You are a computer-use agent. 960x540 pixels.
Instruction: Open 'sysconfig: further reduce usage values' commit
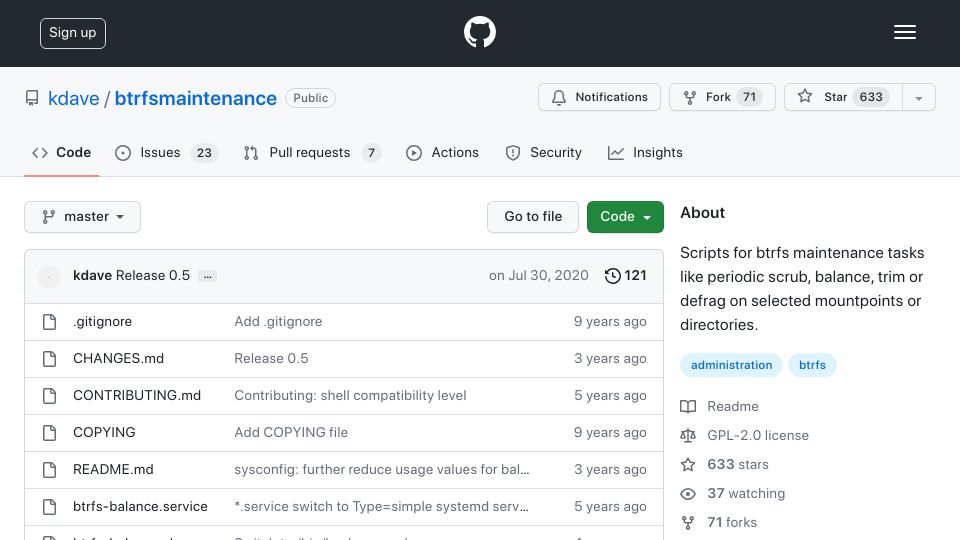[x=381, y=470]
